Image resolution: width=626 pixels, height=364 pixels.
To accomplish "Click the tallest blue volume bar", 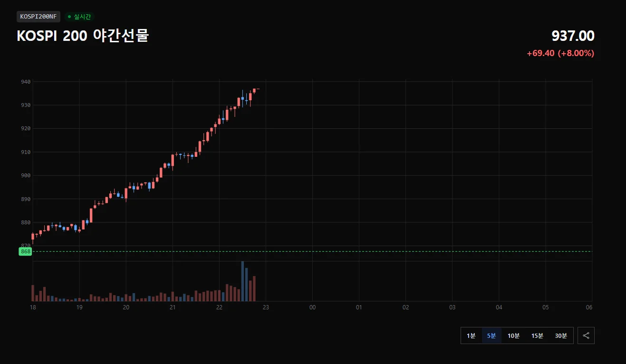I will point(242,281).
